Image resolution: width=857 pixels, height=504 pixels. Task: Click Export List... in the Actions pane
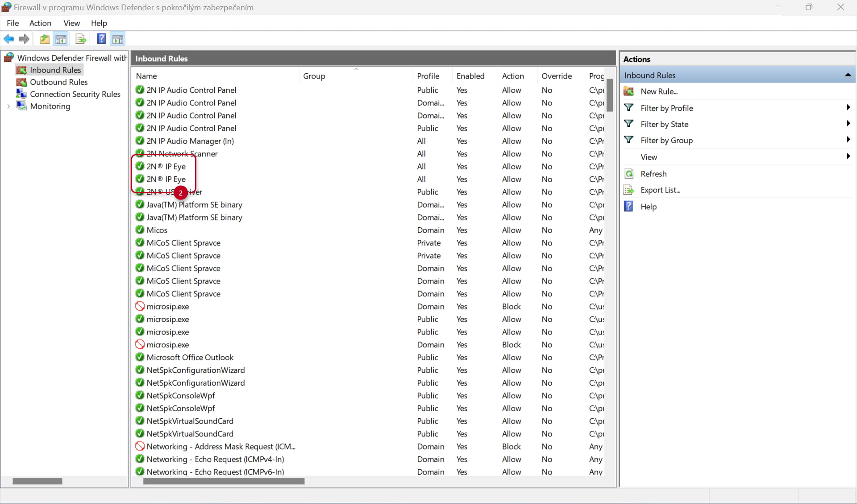pos(660,190)
